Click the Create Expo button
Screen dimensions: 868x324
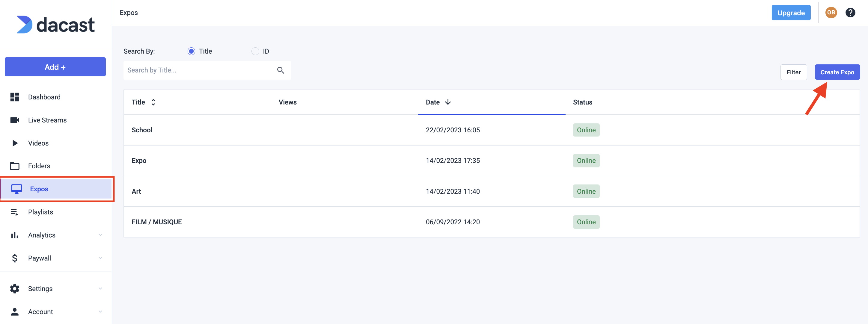click(x=837, y=72)
